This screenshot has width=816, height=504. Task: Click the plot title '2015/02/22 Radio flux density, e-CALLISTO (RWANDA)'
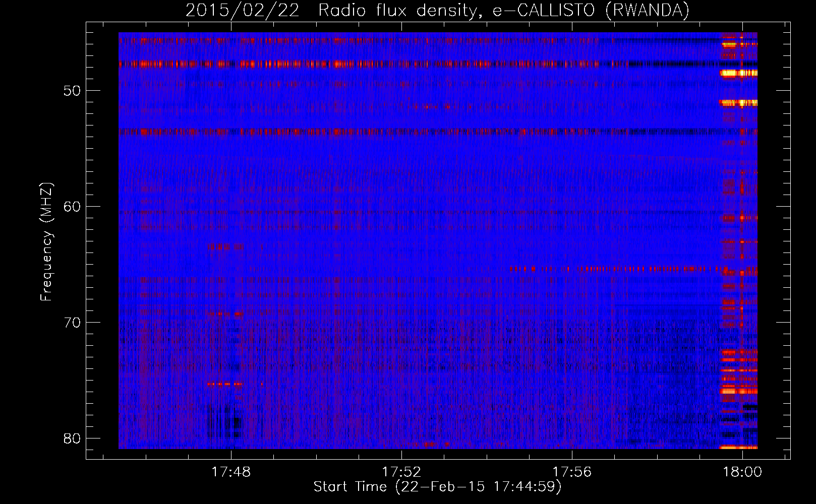437,10
